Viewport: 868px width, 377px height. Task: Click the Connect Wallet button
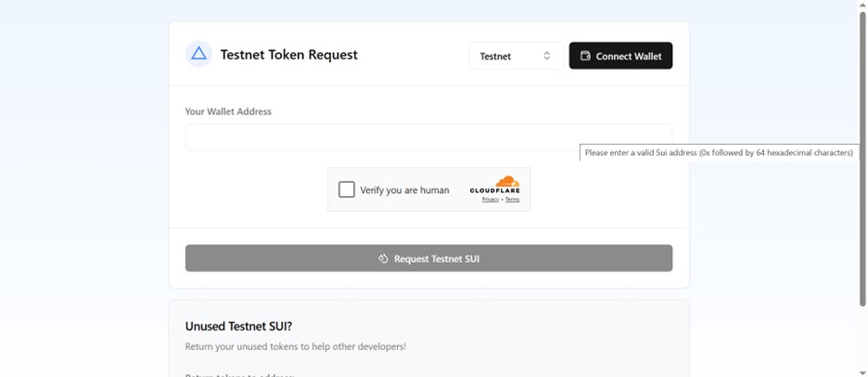620,56
